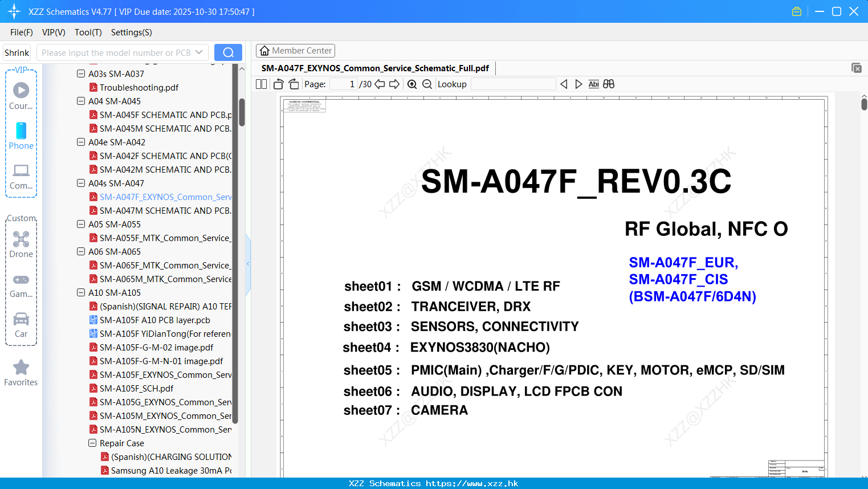Screen dimensions: 868x489
Task: Open the Car category
Action: tap(21, 325)
